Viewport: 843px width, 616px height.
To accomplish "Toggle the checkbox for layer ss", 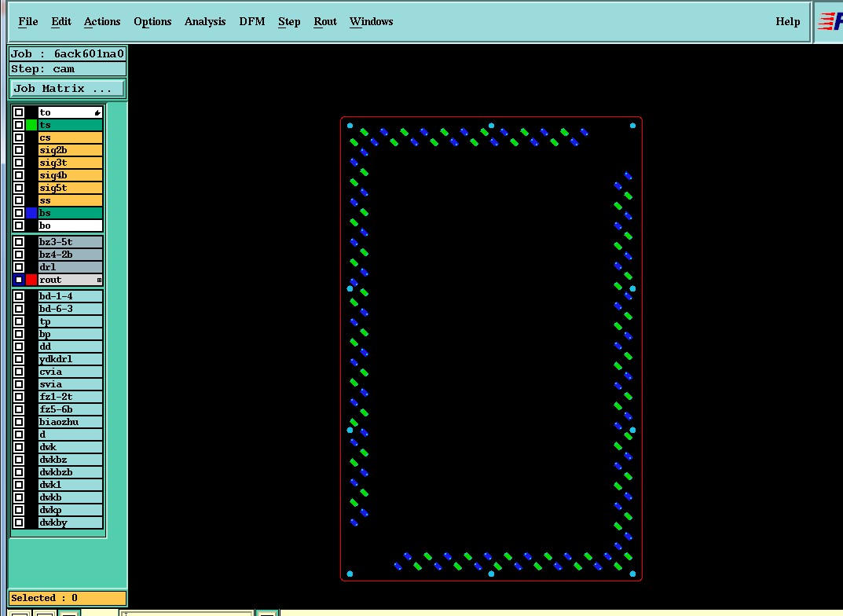I will [x=19, y=200].
